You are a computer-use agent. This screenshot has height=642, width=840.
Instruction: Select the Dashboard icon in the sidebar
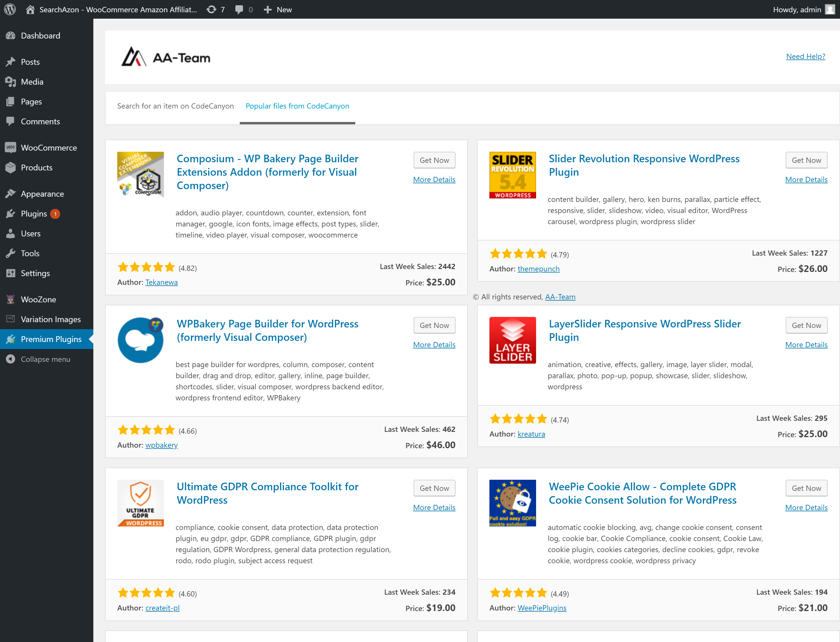[x=11, y=35]
